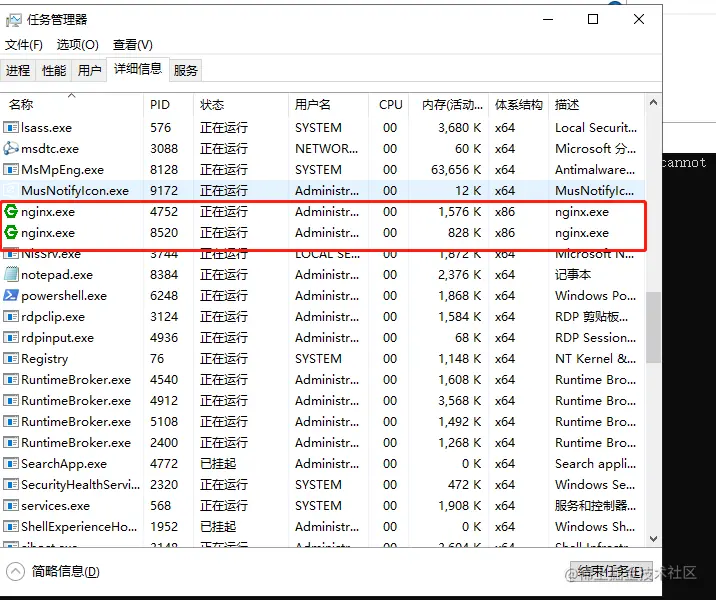Click the scrollbar down arrow
Image resolution: width=716 pixels, height=600 pixels.
tap(653, 539)
